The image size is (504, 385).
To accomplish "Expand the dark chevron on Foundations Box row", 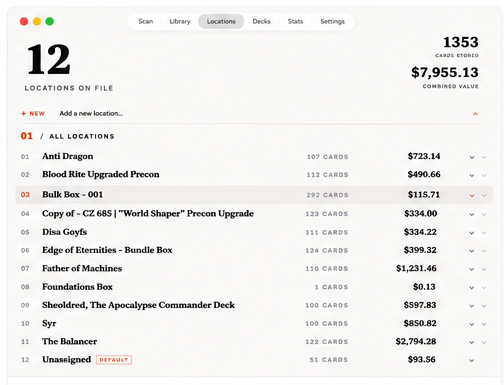I will pos(472,288).
